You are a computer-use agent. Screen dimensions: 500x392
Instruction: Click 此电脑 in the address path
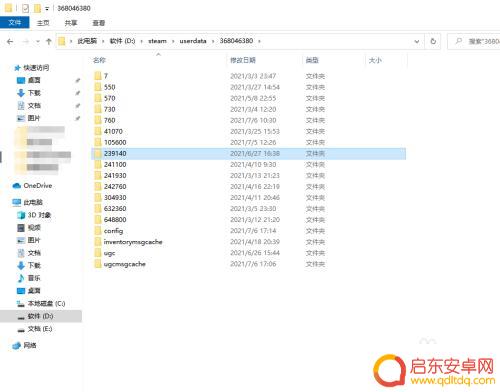[x=87, y=41]
